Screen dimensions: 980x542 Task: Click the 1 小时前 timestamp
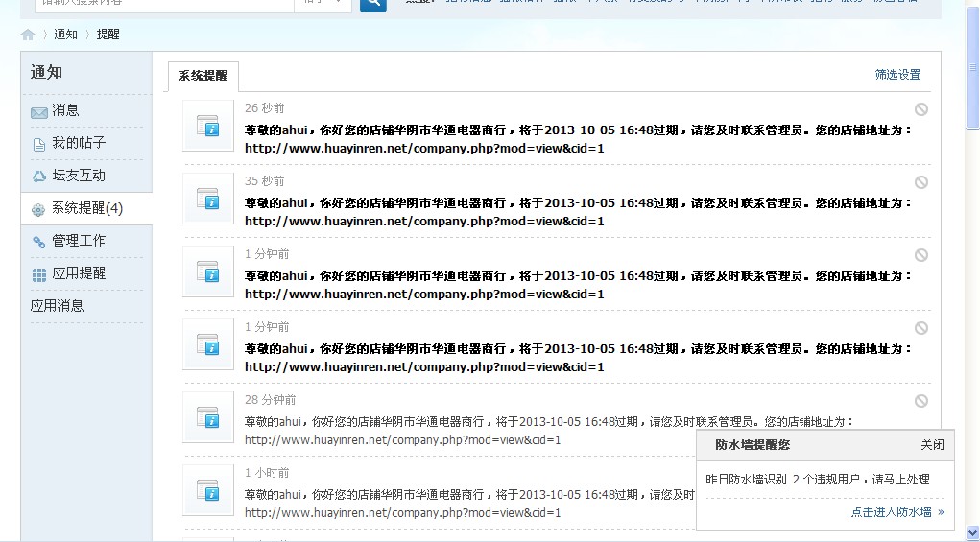pyautogui.click(x=267, y=473)
